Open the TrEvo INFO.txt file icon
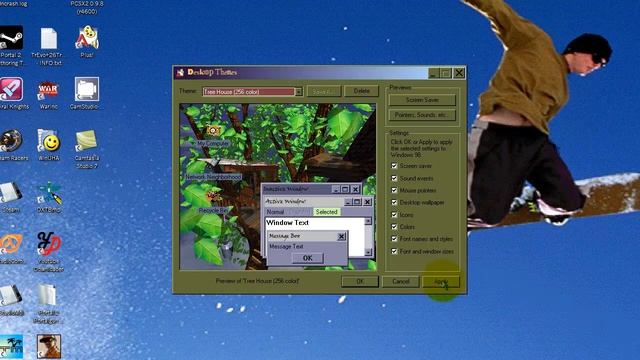 (49, 39)
